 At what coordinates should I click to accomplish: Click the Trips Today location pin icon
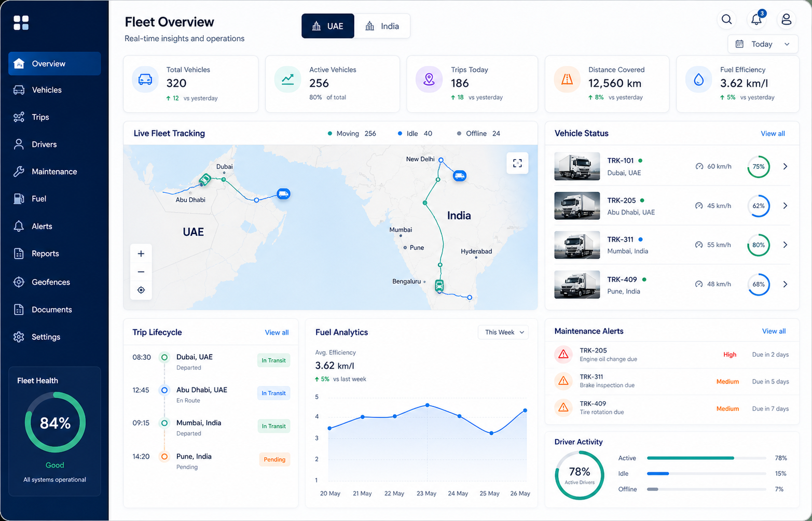pos(429,79)
